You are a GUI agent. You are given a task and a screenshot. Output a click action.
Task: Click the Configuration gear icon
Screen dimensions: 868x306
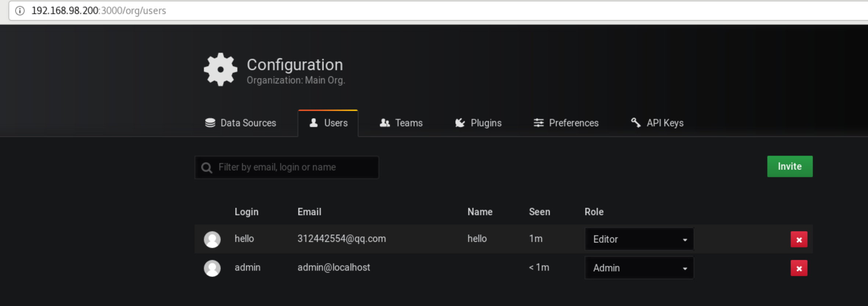click(220, 69)
